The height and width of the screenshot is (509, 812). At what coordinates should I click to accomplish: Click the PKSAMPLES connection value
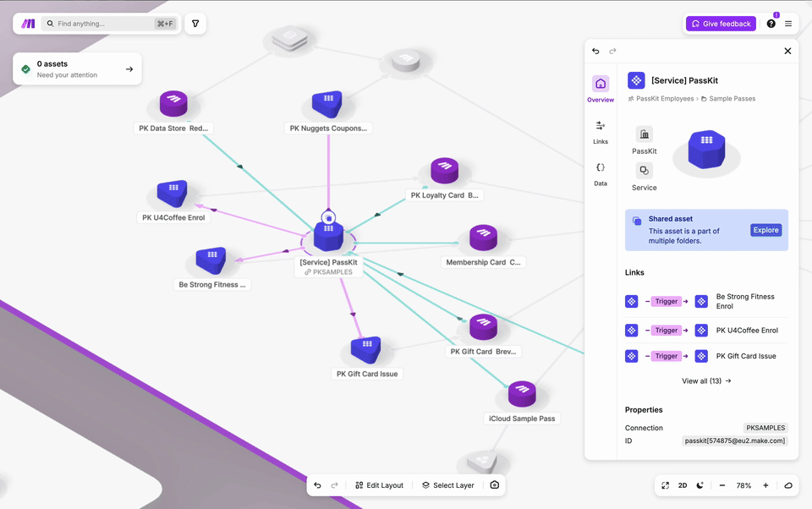coord(765,428)
